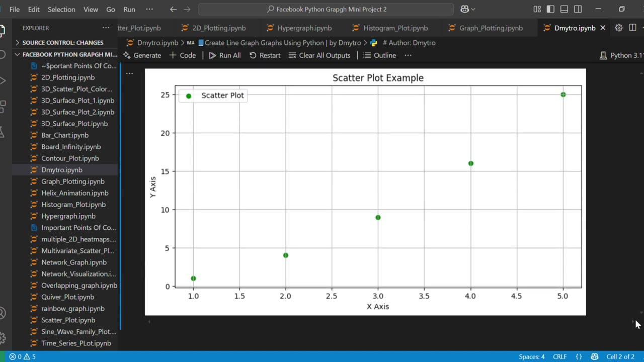Run All notebook cells
This screenshot has width=644, height=362.
(225, 55)
